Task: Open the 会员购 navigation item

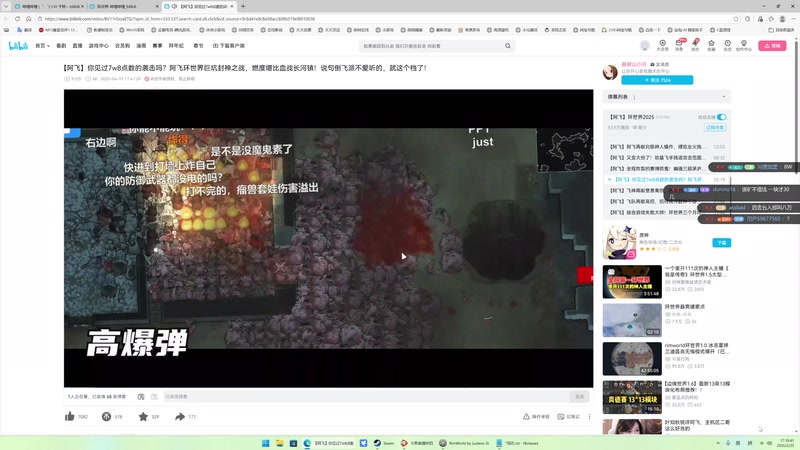Action: coord(122,46)
